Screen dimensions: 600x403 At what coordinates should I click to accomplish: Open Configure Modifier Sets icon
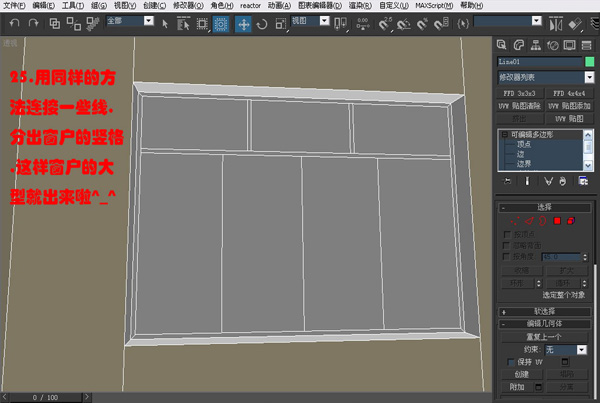(x=583, y=181)
